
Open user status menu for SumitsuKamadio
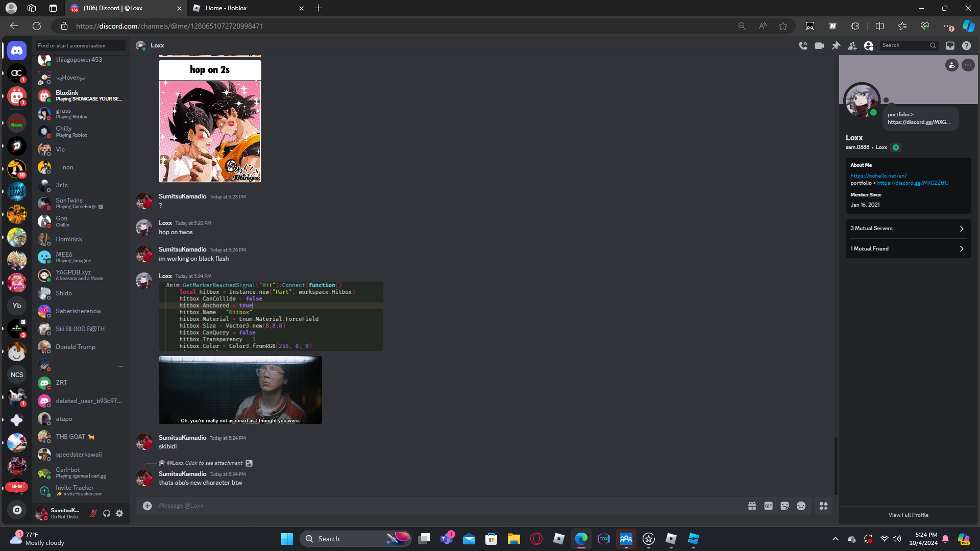[59, 513]
